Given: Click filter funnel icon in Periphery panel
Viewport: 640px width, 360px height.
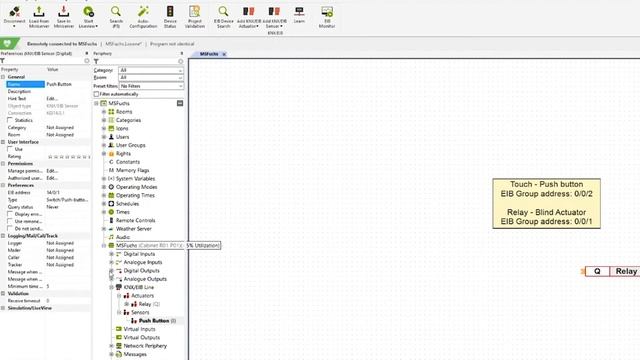Looking at the screenshot, I should click(x=96, y=61).
